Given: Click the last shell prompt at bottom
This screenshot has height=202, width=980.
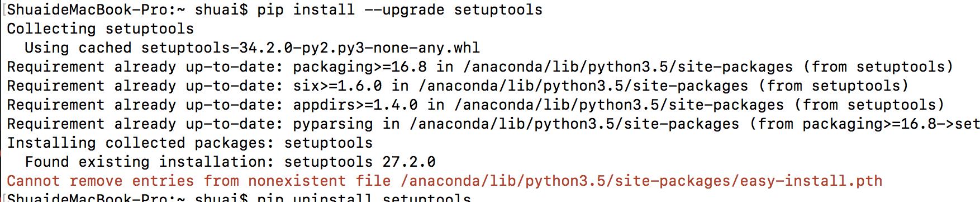Looking at the screenshot, I should coord(127,198).
